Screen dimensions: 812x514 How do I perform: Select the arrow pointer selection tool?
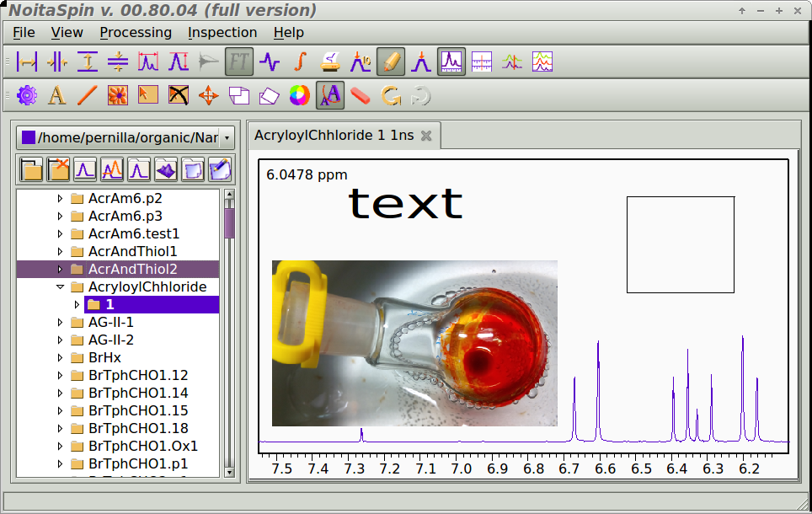click(x=148, y=96)
